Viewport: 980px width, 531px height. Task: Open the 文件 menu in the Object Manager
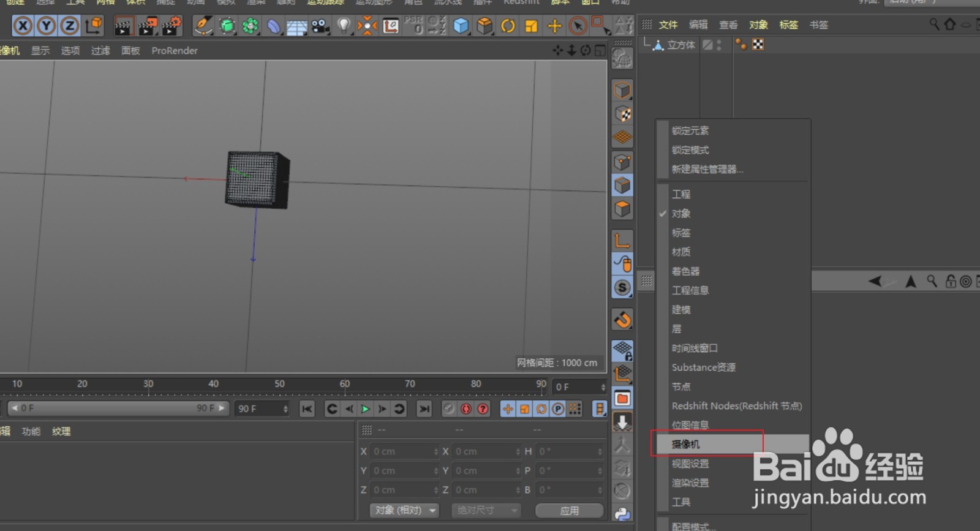tap(668, 24)
